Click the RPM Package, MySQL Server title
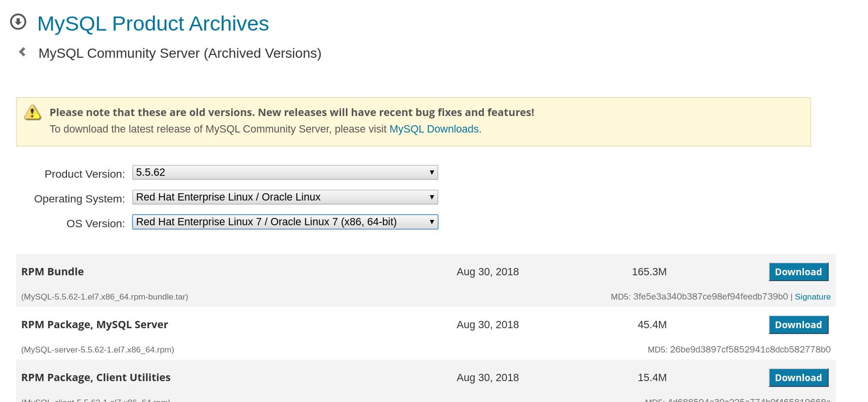 (95, 325)
